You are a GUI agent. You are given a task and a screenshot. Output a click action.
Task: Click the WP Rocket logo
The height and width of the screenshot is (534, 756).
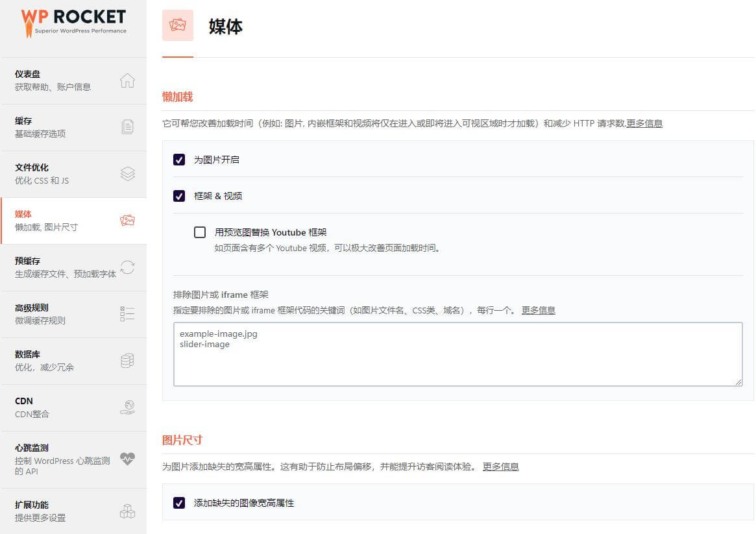coord(73,21)
